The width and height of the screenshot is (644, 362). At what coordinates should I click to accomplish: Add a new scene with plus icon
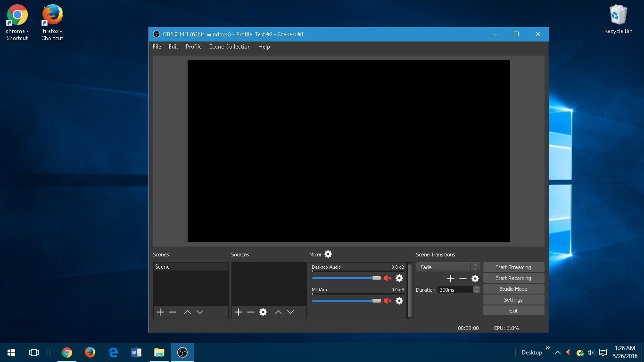tap(160, 312)
